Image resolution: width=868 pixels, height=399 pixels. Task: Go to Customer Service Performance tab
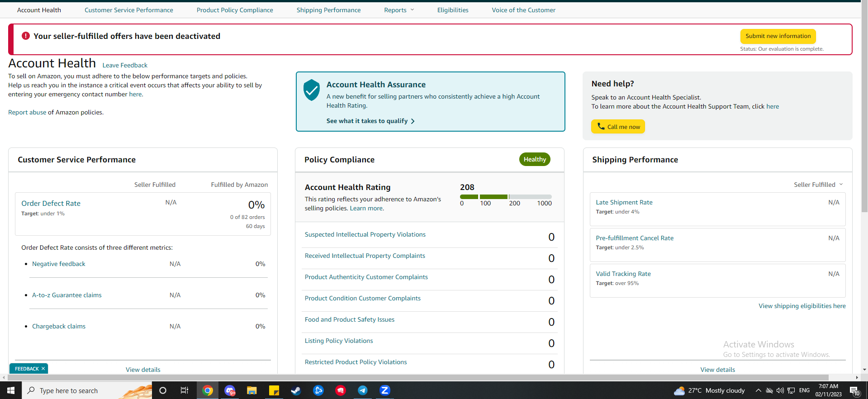pos(129,10)
